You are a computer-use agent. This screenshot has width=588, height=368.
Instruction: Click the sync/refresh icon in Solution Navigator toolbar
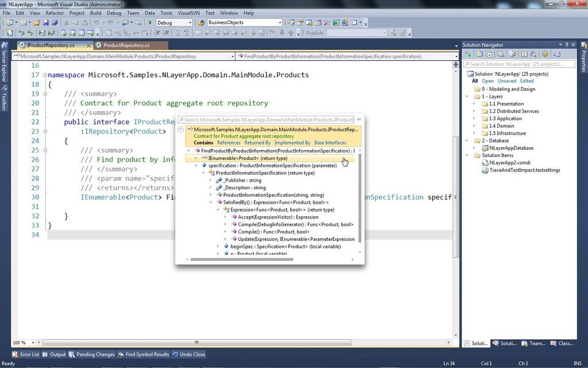(x=468, y=54)
